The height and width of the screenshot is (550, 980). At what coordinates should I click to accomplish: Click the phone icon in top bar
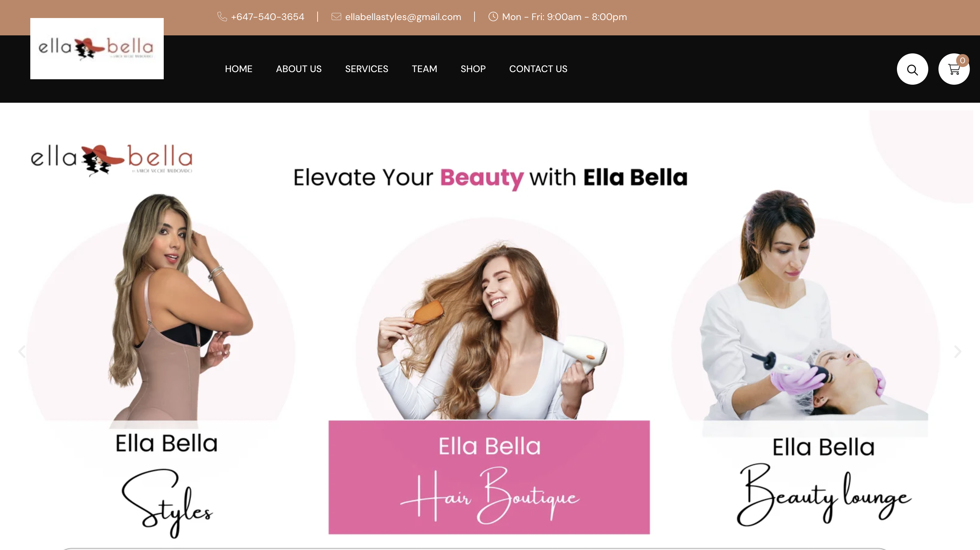[222, 17]
